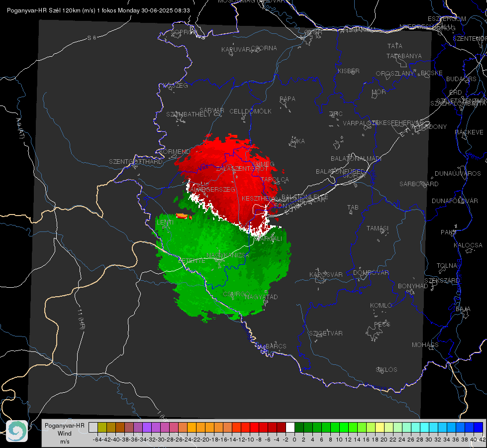Click the TAB city label

click(x=353, y=208)
